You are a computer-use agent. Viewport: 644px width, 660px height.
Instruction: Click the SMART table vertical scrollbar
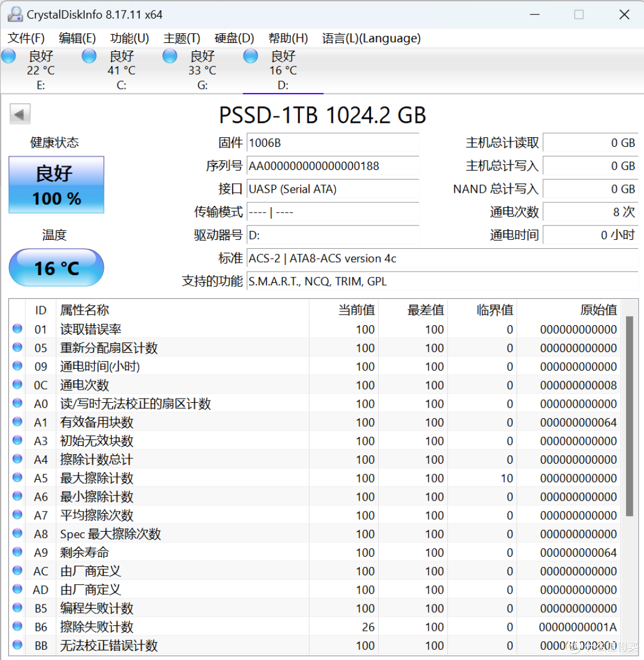[x=629, y=416]
